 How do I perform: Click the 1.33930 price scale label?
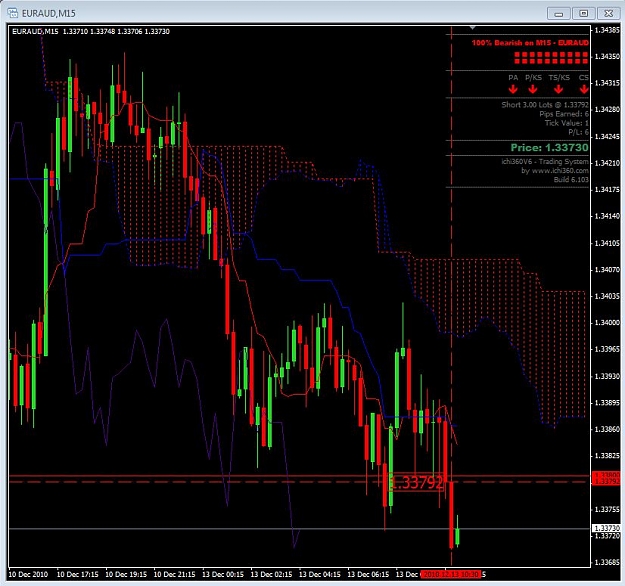click(607, 376)
